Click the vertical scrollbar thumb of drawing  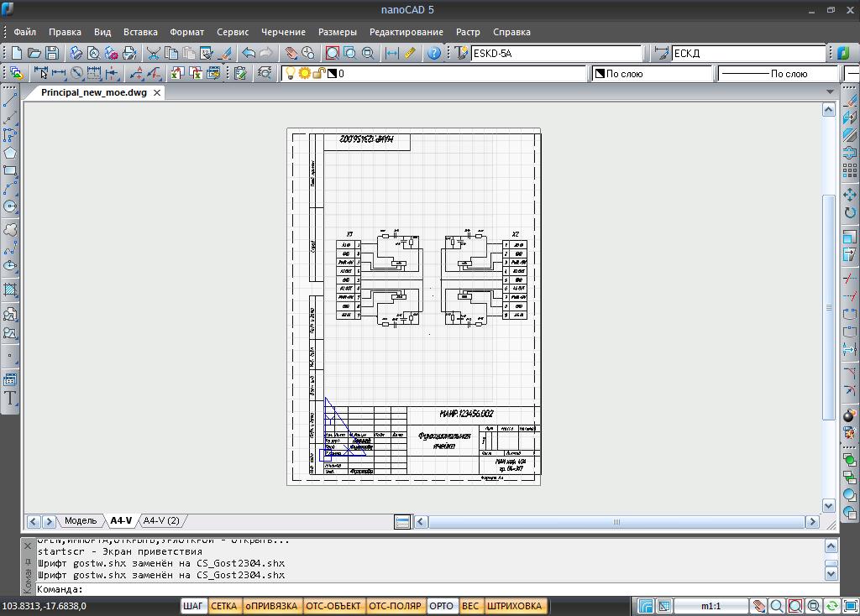point(829,307)
